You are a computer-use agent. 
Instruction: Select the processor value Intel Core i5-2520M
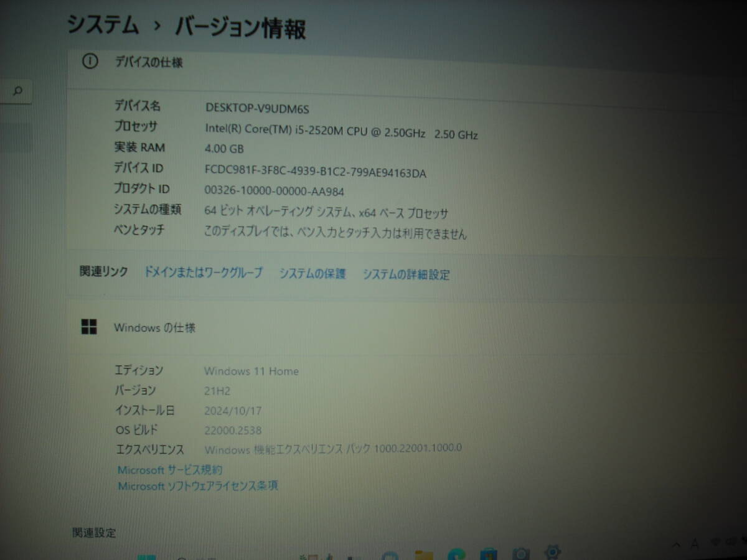(x=342, y=133)
